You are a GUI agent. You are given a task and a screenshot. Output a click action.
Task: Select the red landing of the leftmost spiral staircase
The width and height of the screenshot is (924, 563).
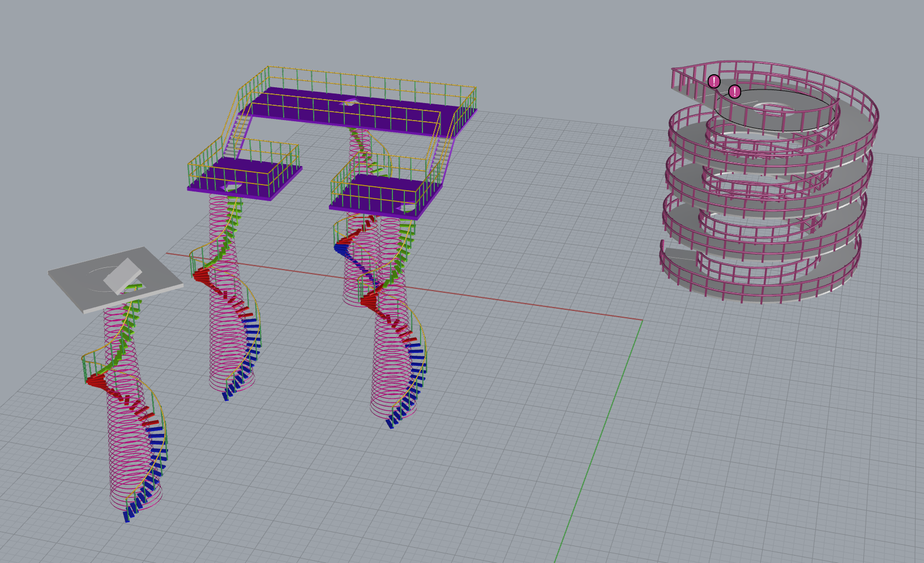(x=96, y=381)
